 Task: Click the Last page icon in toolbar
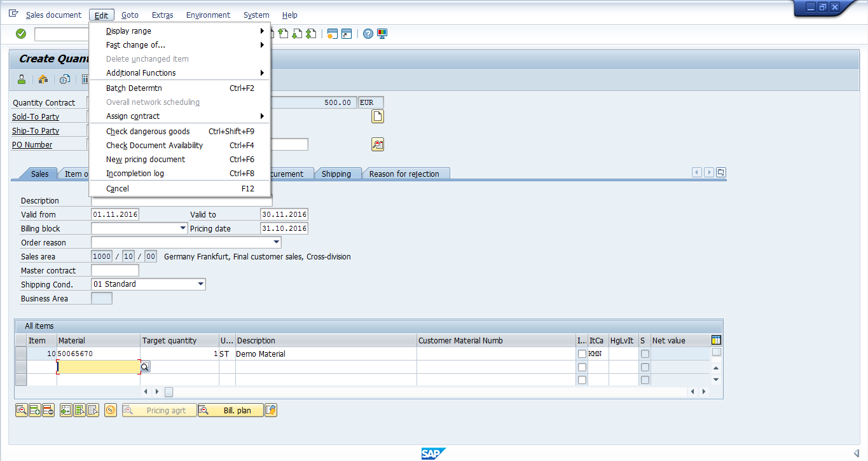coord(311,34)
